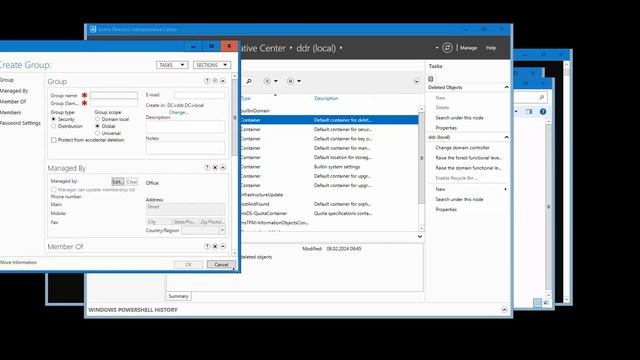Click the search magnifier in the rear window
640x360 pixels.
click(x=541, y=97)
